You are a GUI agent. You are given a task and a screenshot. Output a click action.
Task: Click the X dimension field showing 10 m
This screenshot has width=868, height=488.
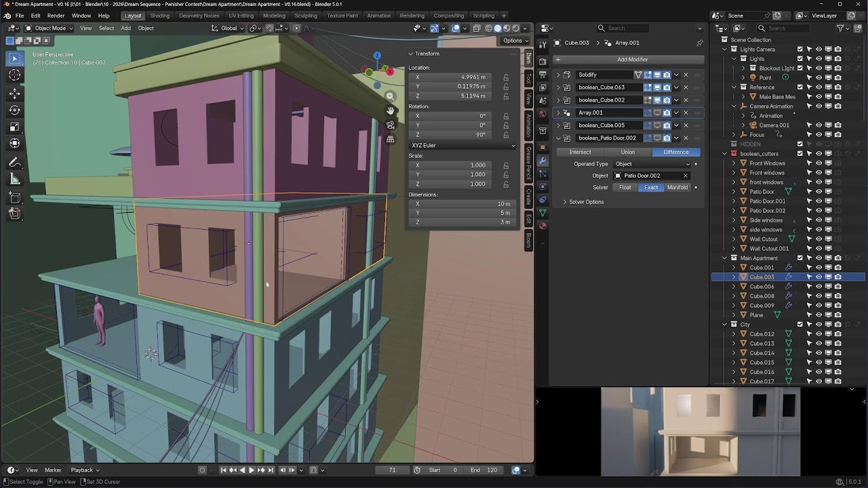[x=463, y=204]
